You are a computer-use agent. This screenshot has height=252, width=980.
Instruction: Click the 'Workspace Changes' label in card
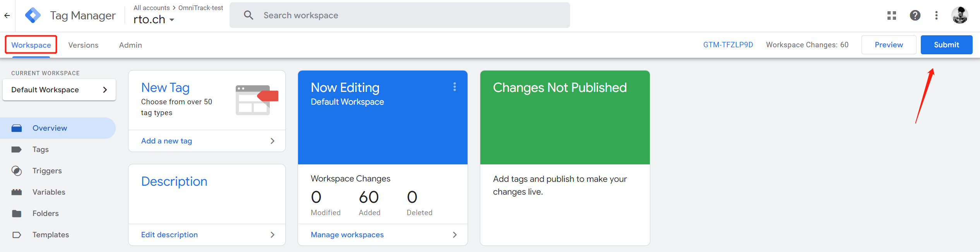pyautogui.click(x=350, y=179)
